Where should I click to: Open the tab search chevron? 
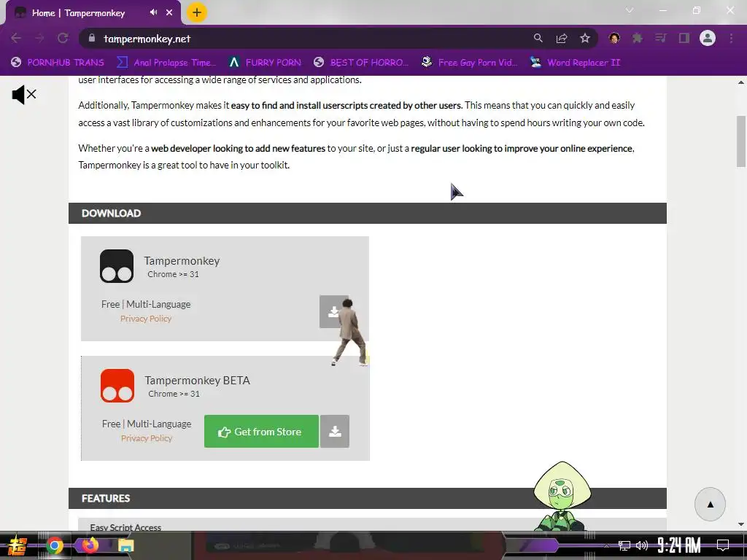[630, 10]
